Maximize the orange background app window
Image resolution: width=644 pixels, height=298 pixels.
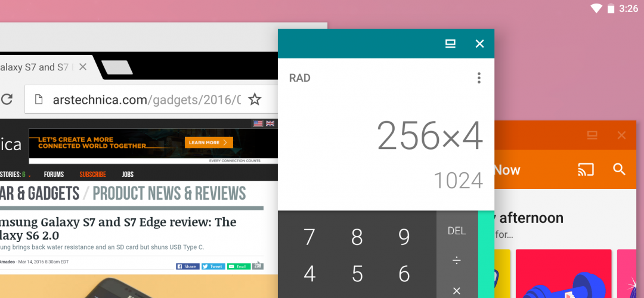592,135
